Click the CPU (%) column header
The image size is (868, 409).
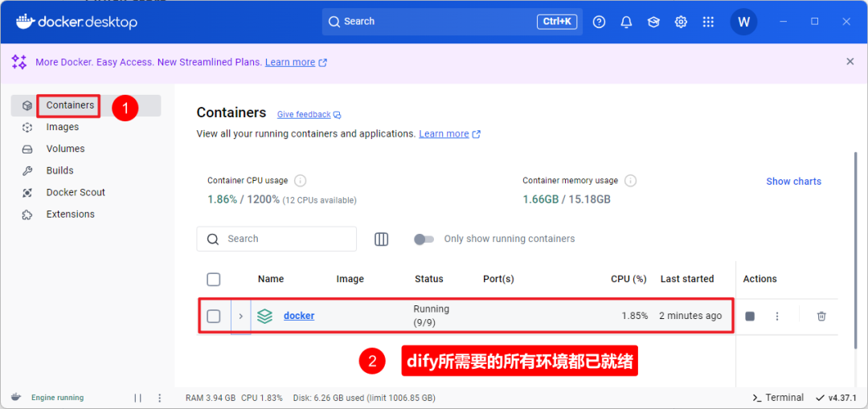pyautogui.click(x=628, y=279)
